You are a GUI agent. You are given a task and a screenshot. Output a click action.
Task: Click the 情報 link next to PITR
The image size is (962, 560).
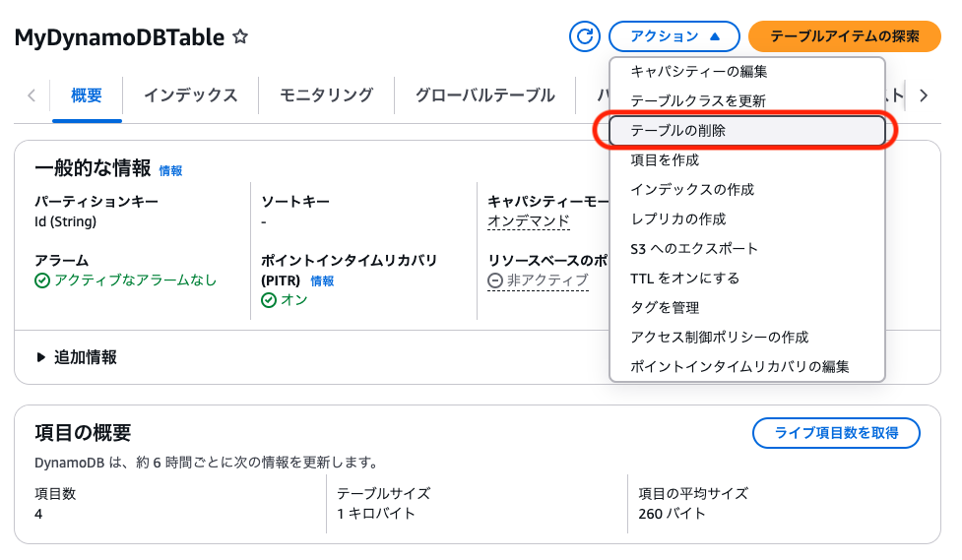pos(322,280)
